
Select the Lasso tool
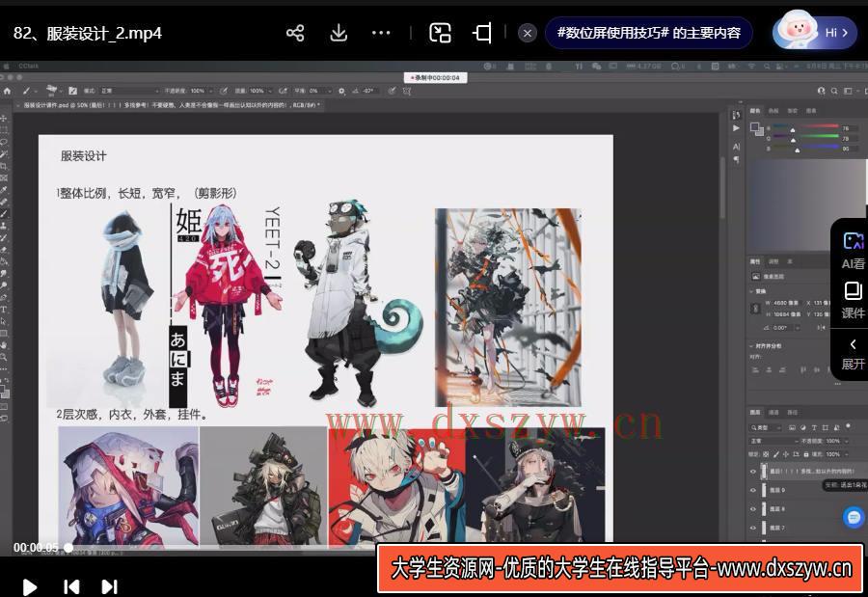(x=4, y=142)
